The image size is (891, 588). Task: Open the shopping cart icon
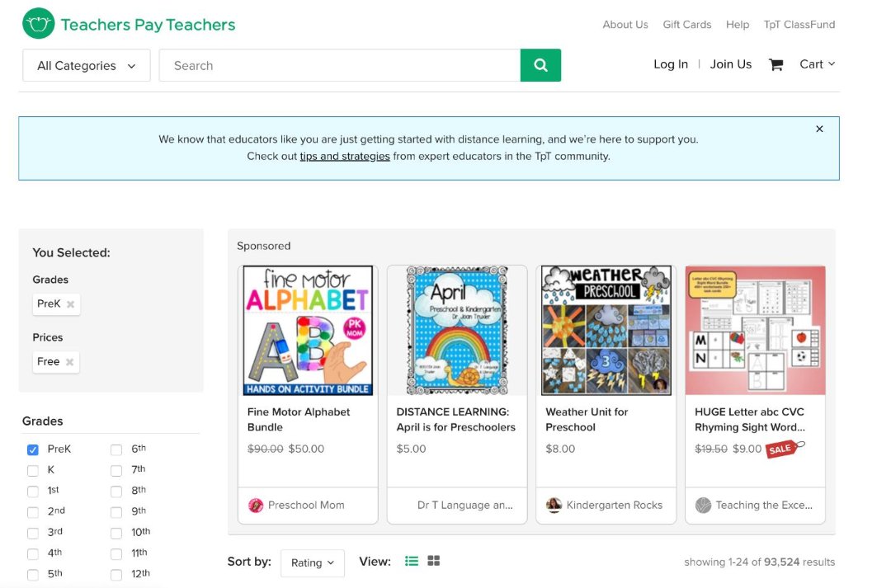[x=775, y=64]
